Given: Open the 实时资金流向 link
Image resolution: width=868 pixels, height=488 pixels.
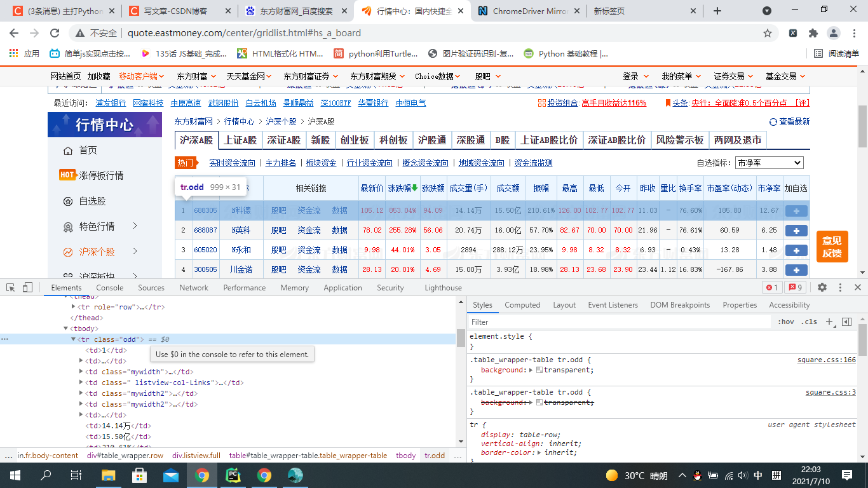Looking at the screenshot, I should [233, 163].
